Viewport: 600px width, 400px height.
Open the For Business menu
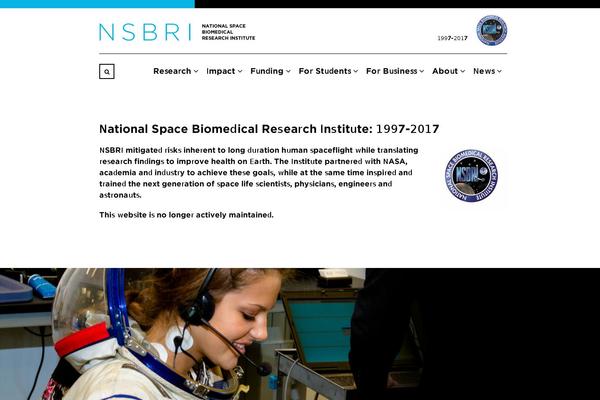(x=395, y=71)
